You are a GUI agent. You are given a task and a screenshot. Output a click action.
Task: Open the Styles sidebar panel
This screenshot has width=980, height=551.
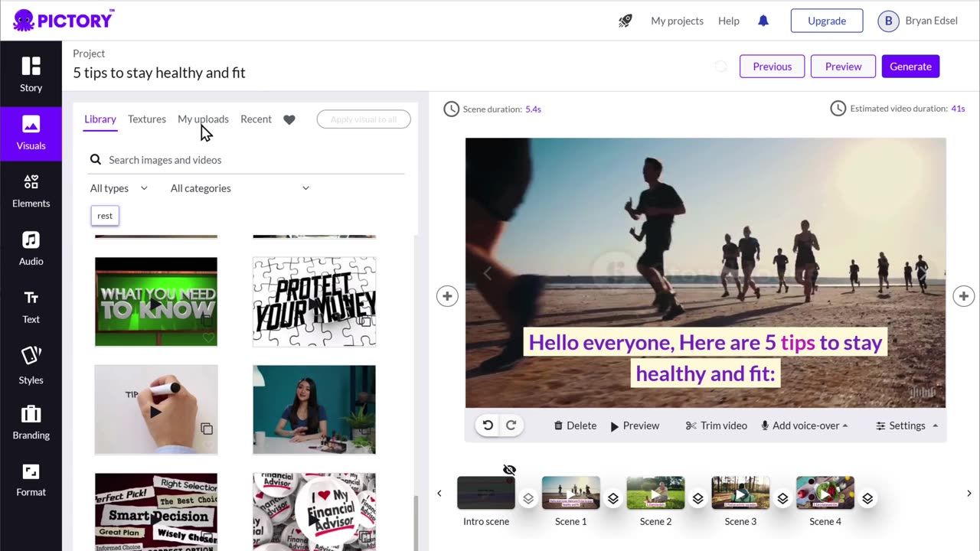pyautogui.click(x=31, y=365)
